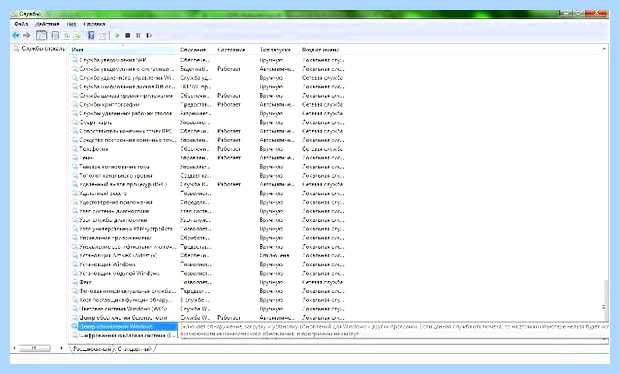This screenshot has width=620, height=374.
Task: Click the Pause service toolbar icon
Action: [x=138, y=36]
